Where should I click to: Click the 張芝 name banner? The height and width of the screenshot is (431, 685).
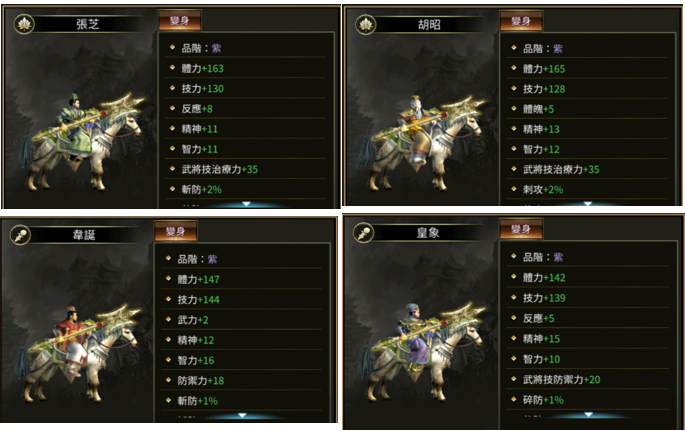88,24
